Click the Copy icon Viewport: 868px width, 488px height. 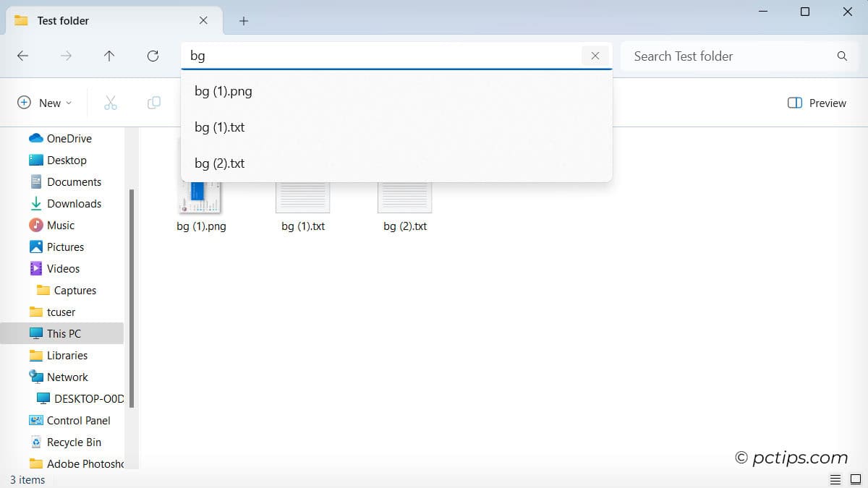tap(153, 103)
